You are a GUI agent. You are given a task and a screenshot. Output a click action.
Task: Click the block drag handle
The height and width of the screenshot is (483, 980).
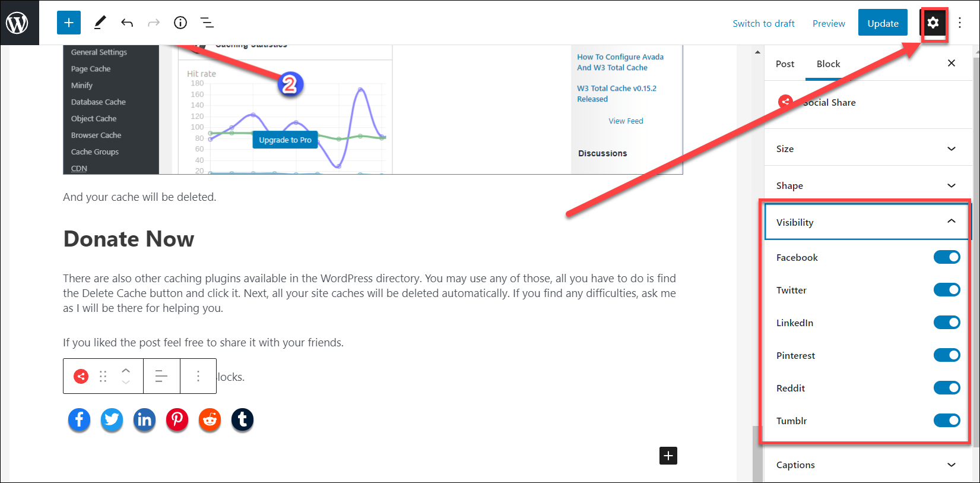coord(103,376)
